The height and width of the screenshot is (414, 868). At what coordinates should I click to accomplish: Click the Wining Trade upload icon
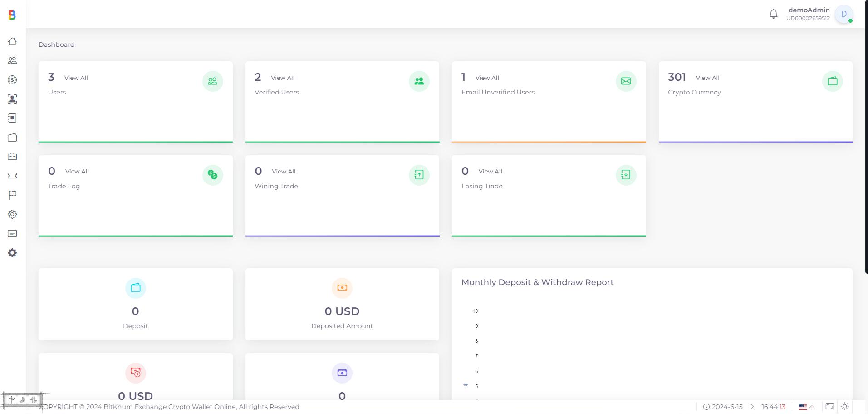coord(419,175)
